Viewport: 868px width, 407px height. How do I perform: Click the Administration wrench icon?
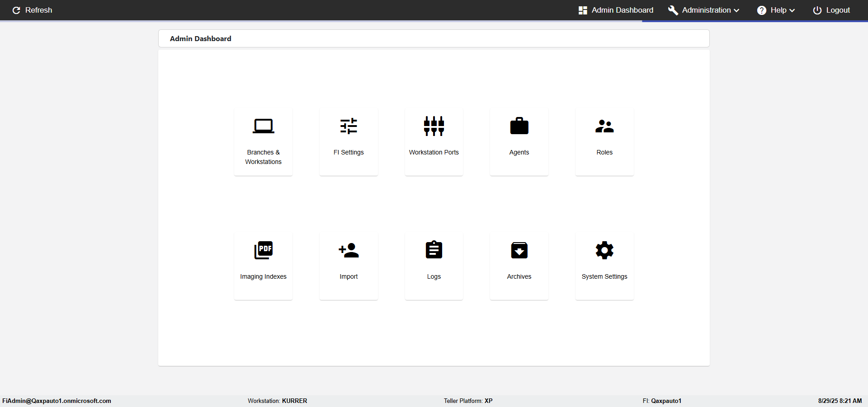point(673,10)
